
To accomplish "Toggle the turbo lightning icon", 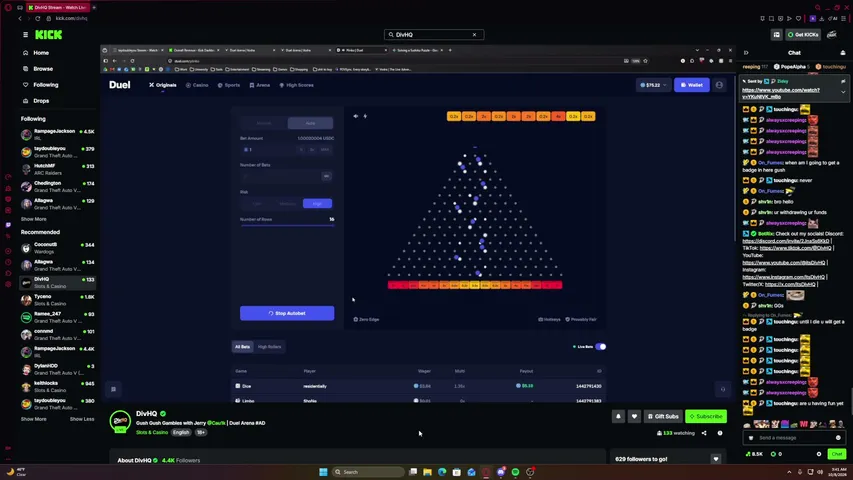I will coord(365,116).
